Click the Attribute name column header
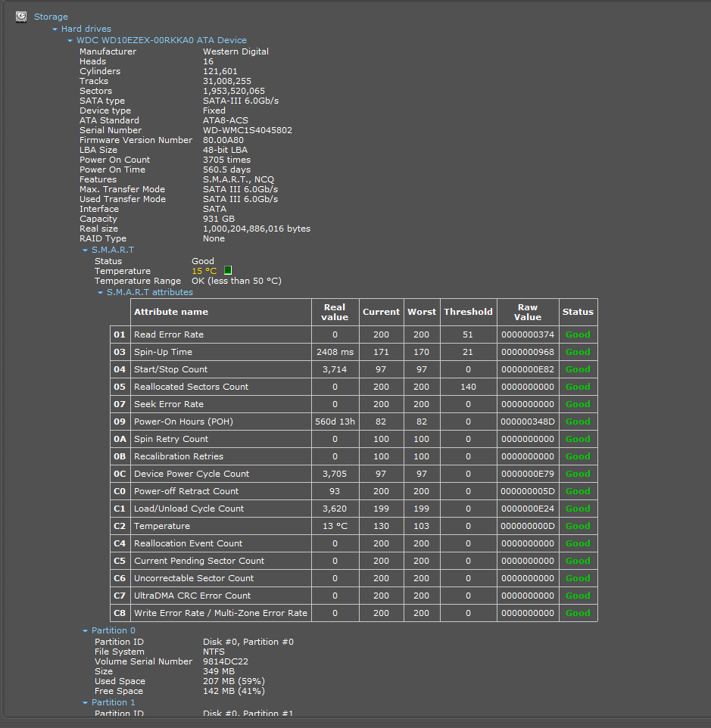The height and width of the screenshot is (728, 711). [170, 312]
